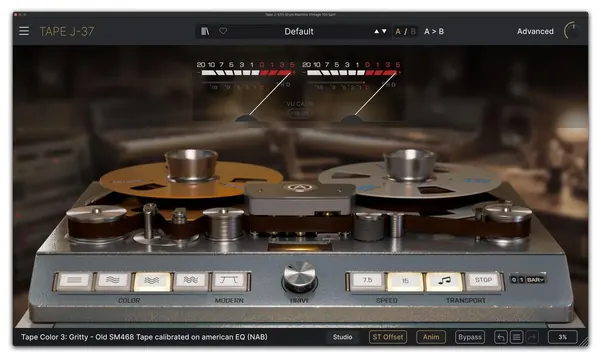The image size is (601, 360).
Task: Switch to the A settings slot
Action: tap(398, 31)
